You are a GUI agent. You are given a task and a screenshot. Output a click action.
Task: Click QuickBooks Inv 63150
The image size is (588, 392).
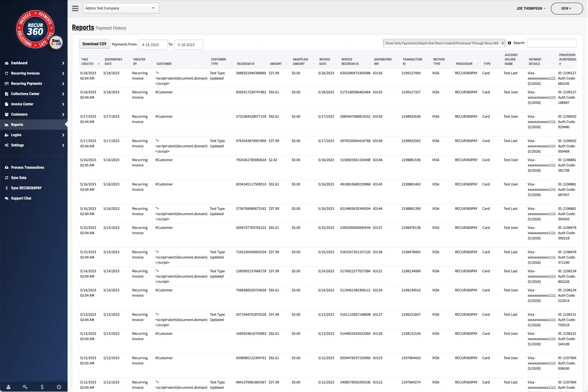click(x=378, y=117)
